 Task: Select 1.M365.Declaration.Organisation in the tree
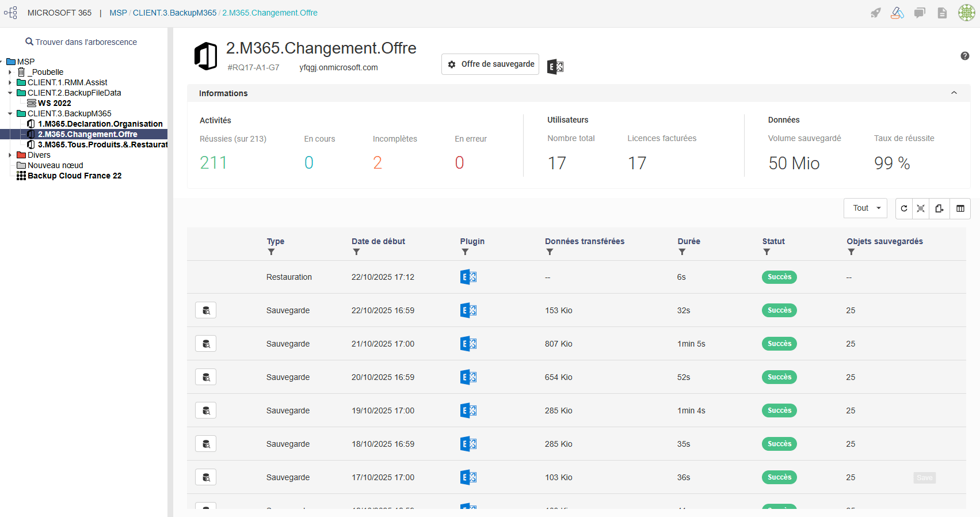(100, 124)
